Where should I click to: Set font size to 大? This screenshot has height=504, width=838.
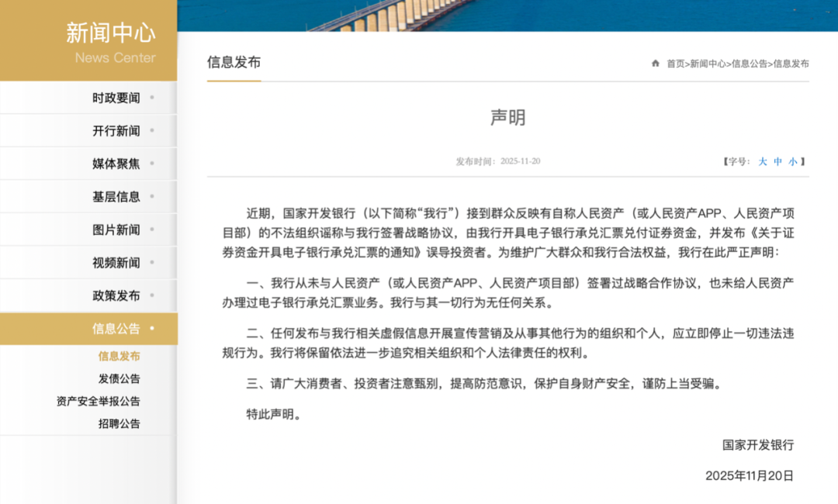pos(763,161)
